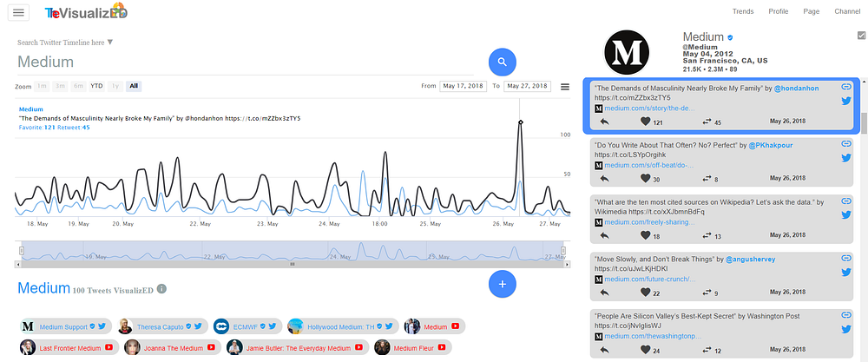Open the Profile nav item
The width and height of the screenshot is (868, 362).
779,11
